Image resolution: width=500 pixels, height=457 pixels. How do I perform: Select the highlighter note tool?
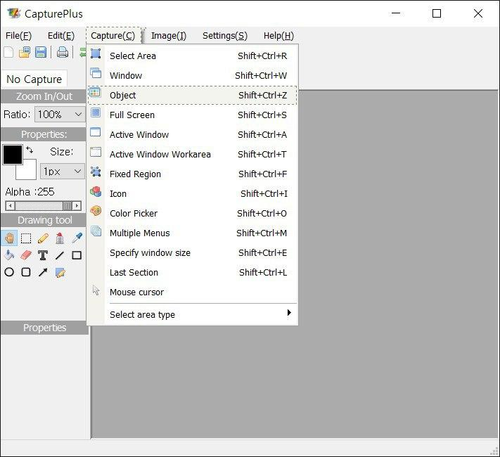pyautogui.click(x=60, y=273)
